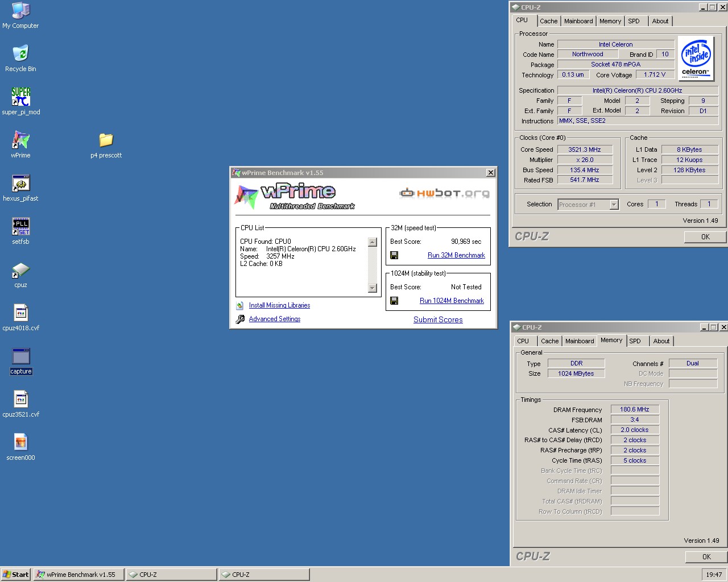Open the Advanced Settings link
The height and width of the screenshot is (582, 728).
(275, 319)
